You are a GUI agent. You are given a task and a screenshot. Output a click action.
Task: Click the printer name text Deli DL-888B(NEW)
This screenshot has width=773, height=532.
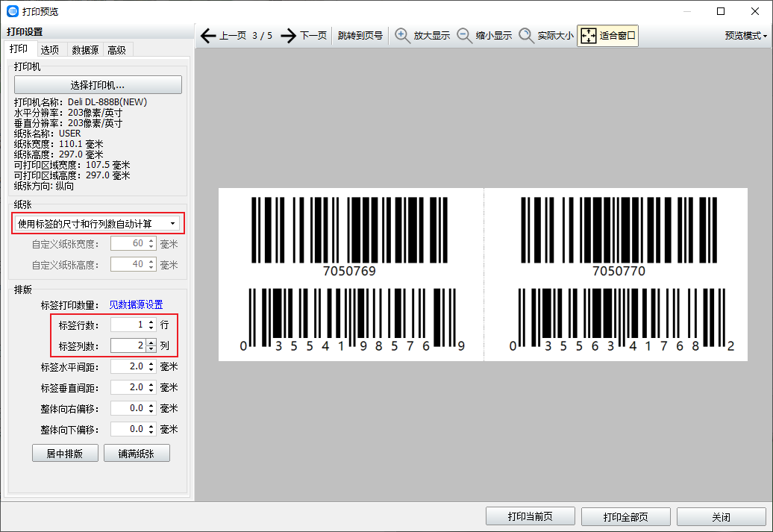(x=107, y=102)
